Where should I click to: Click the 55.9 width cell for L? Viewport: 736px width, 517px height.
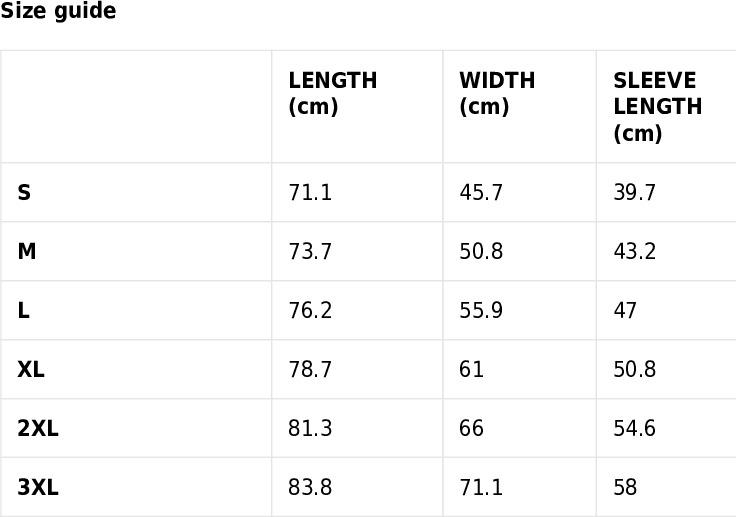(x=481, y=310)
